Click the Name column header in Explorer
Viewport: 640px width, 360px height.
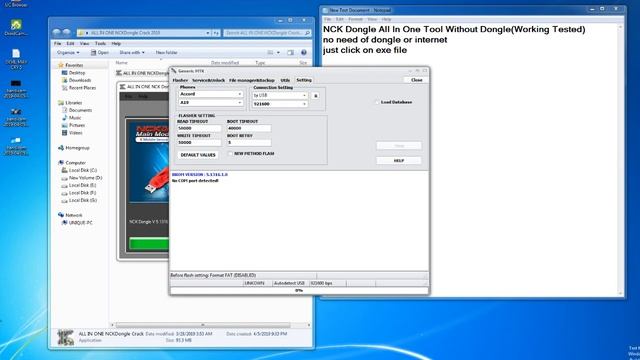tap(122, 63)
